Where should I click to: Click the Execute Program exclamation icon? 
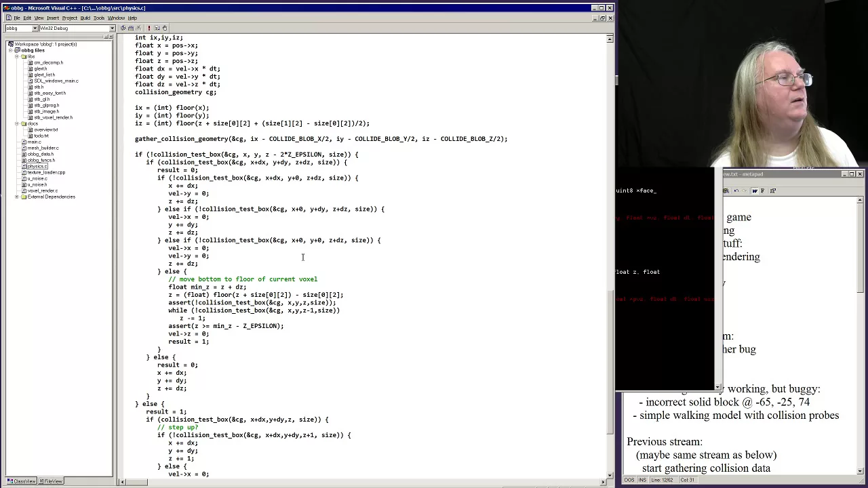tap(149, 28)
